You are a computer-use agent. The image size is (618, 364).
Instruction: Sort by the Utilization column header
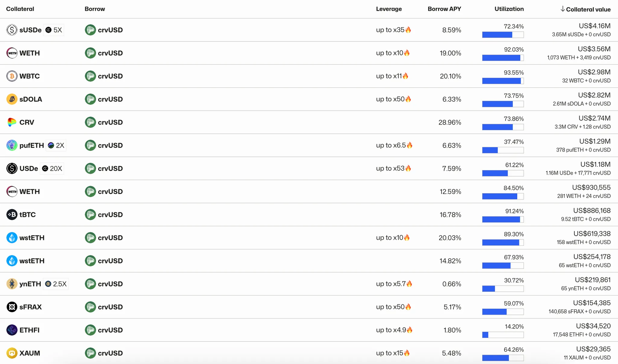(x=509, y=9)
